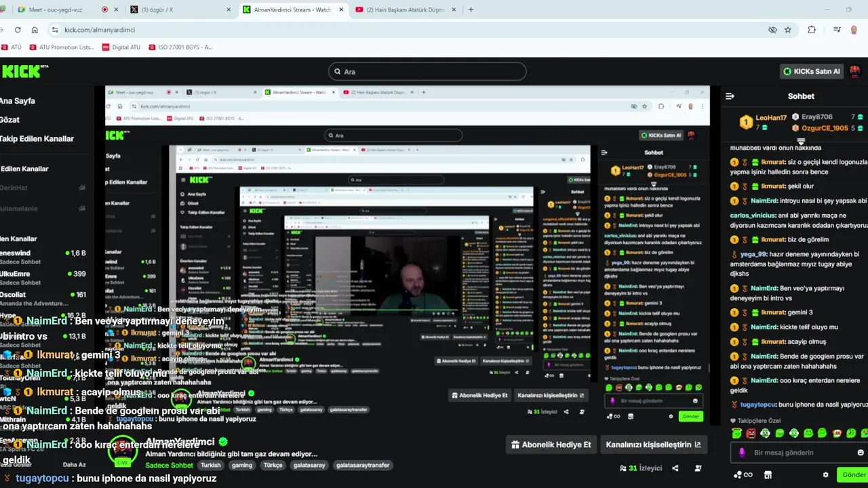Screen dimensions: 868x488
Task: Click the crossed eye tracking icon in address bar
Action: pos(772,30)
